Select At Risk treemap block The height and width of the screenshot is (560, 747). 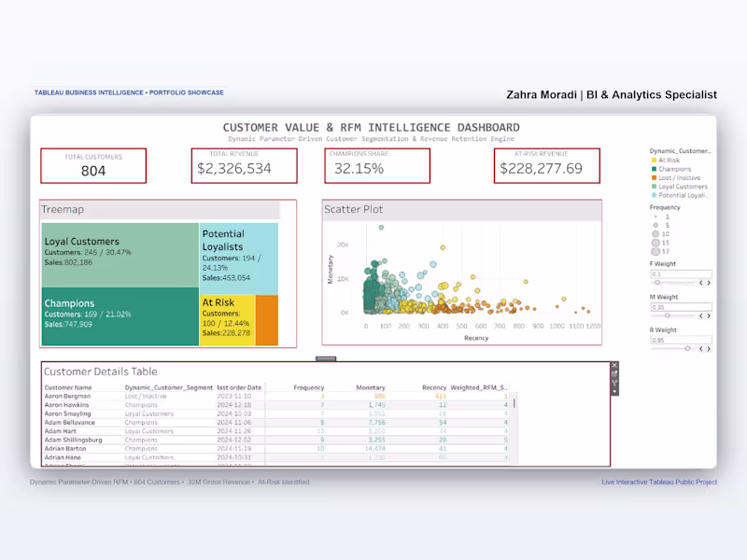click(227, 320)
